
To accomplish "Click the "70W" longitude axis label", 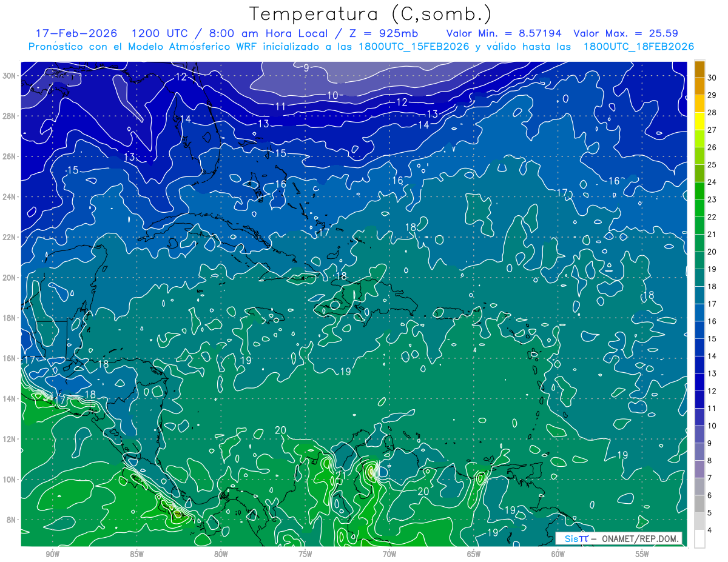I will 389,554.
